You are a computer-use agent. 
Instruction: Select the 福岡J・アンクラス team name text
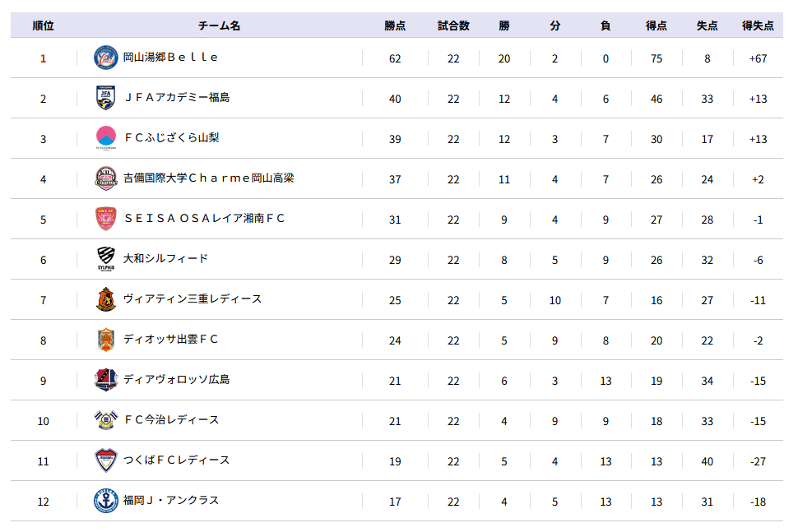pyautogui.click(x=171, y=501)
